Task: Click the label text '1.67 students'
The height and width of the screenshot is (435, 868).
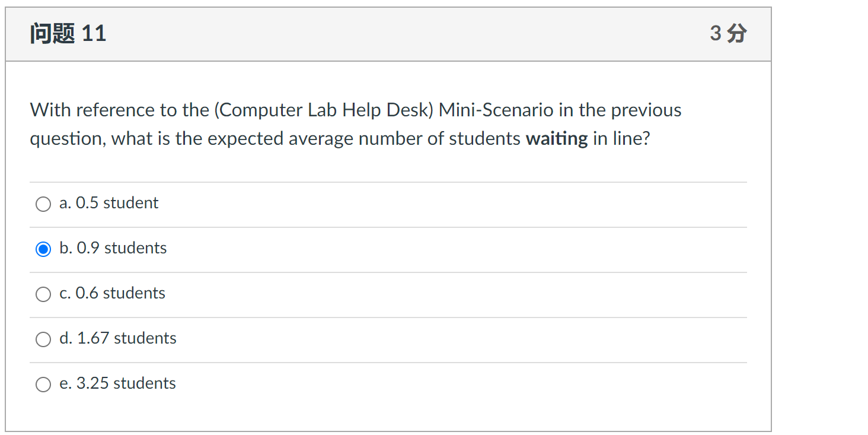Action: coord(118,338)
